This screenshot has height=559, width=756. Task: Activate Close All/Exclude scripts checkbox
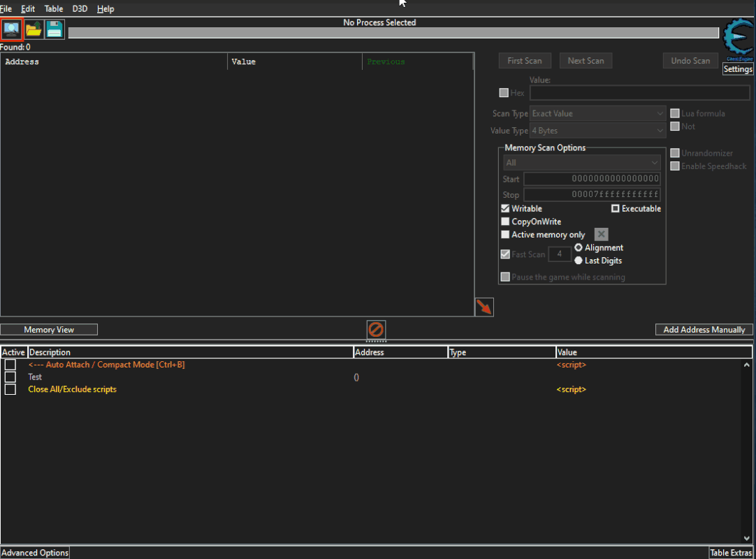(x=10, y=389)
